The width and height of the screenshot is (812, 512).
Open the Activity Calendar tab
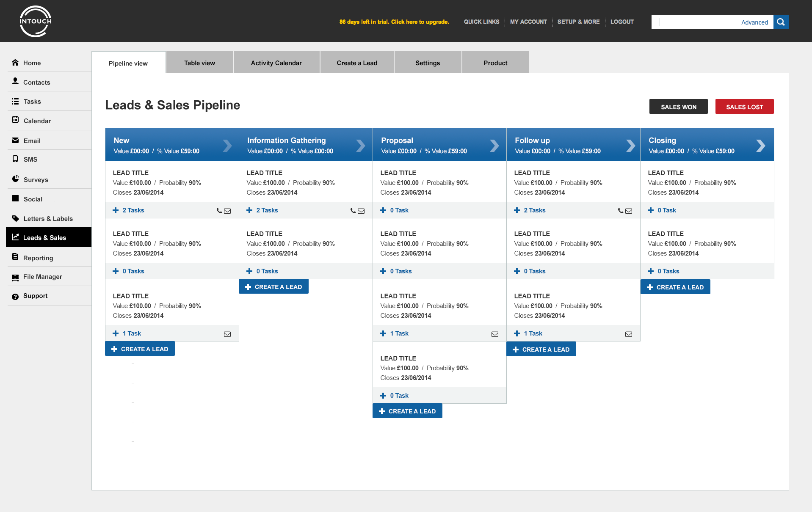coord(276,63)
